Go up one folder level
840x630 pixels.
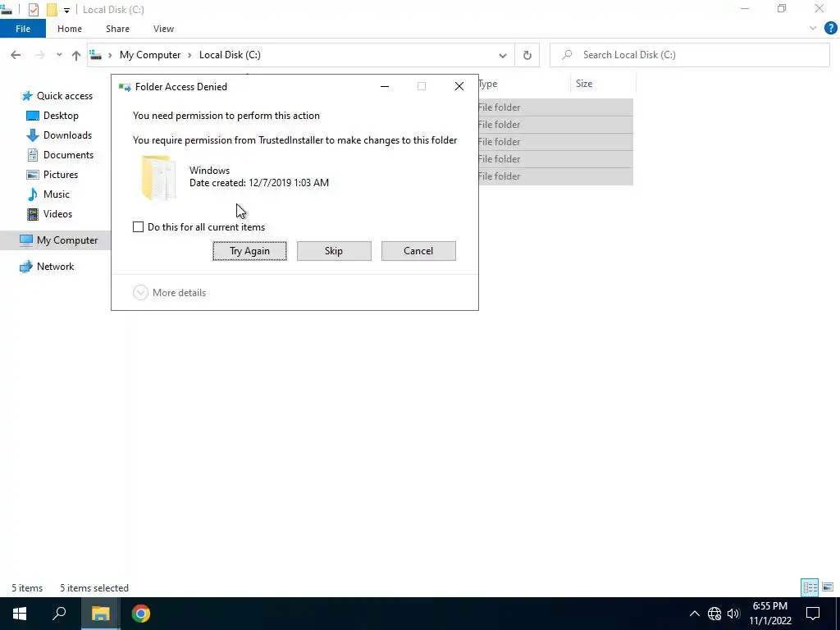tap(76, 55)
